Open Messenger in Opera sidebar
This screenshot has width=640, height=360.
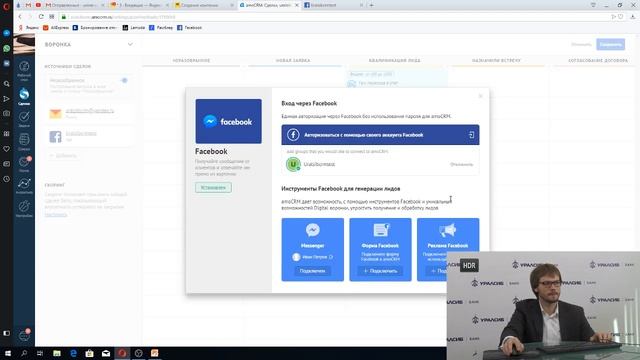pyautogui.click(x=7, y=33)
